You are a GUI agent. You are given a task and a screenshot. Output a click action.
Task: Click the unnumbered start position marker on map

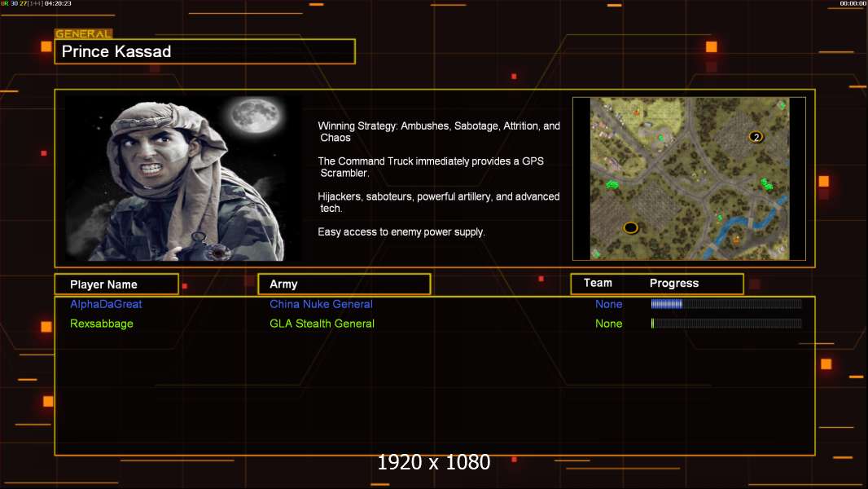tap(630, 227)
